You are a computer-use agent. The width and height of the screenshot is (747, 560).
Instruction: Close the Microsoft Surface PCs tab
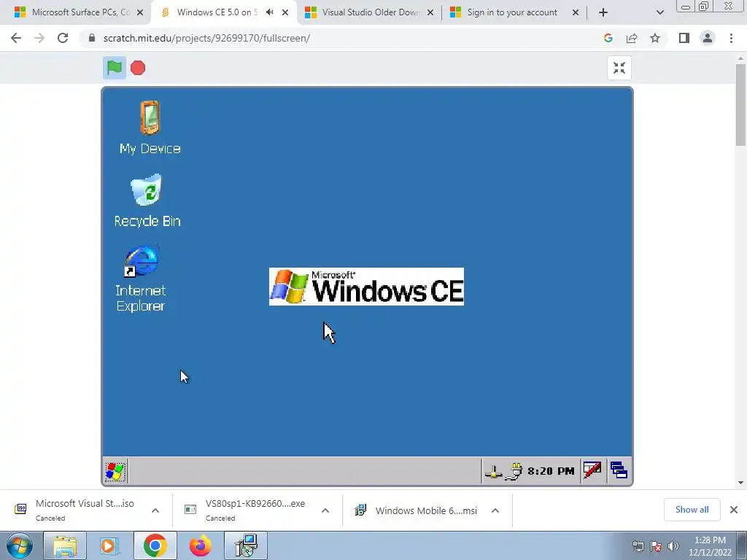coord(140,12)
